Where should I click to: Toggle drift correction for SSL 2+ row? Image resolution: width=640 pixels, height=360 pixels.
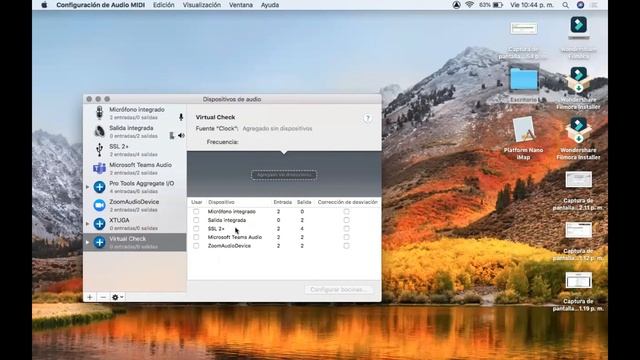coord(346,229)
